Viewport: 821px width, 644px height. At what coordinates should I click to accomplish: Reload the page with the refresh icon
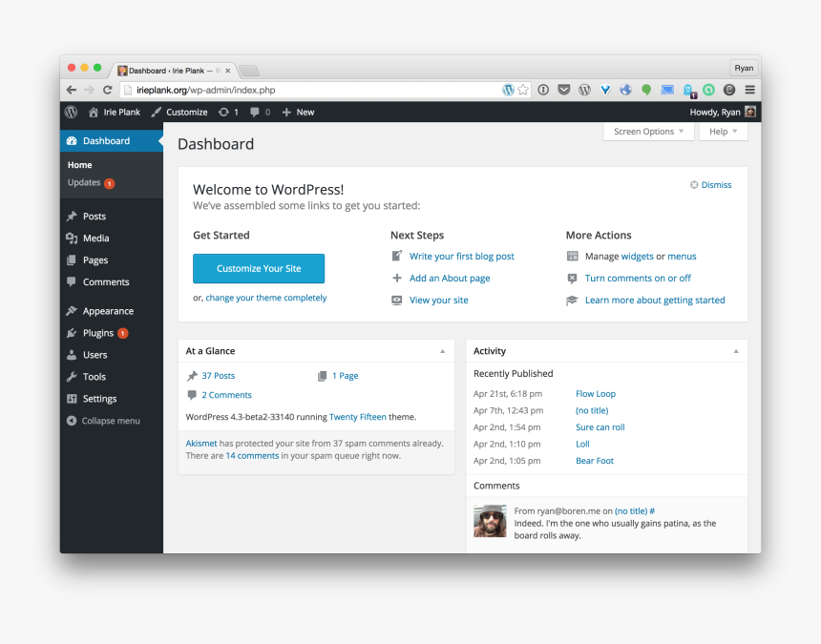pyautogui.click(x=107, y=90)
